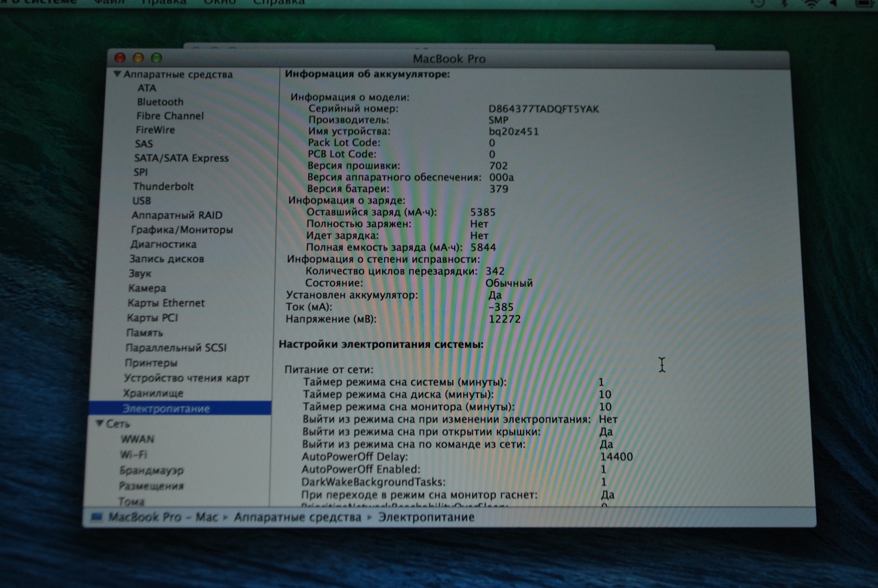
Task: Show USB device information in sidebar
Action: (142, 200)
